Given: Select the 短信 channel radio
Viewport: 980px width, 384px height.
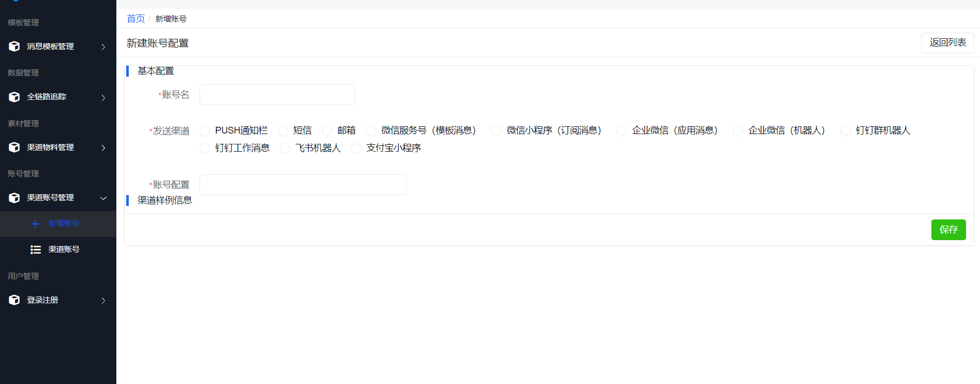Looking at the screenshot, I should pyautogui.click(x=283, y=131).
